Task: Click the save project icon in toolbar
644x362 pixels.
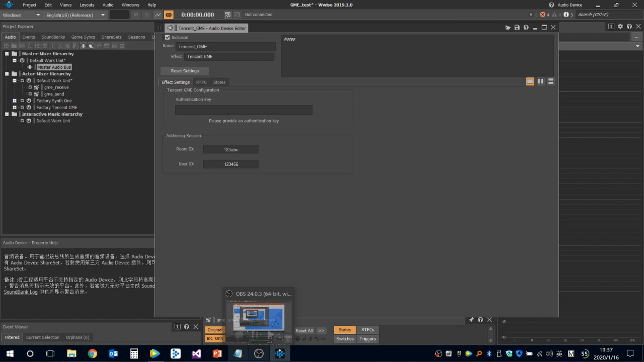Action: (x=516, y=27)
